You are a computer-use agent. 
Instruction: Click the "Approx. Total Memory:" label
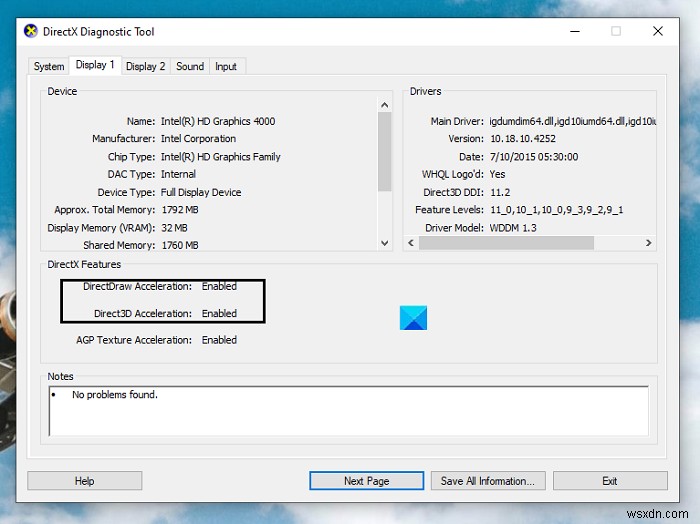[105, 210]
